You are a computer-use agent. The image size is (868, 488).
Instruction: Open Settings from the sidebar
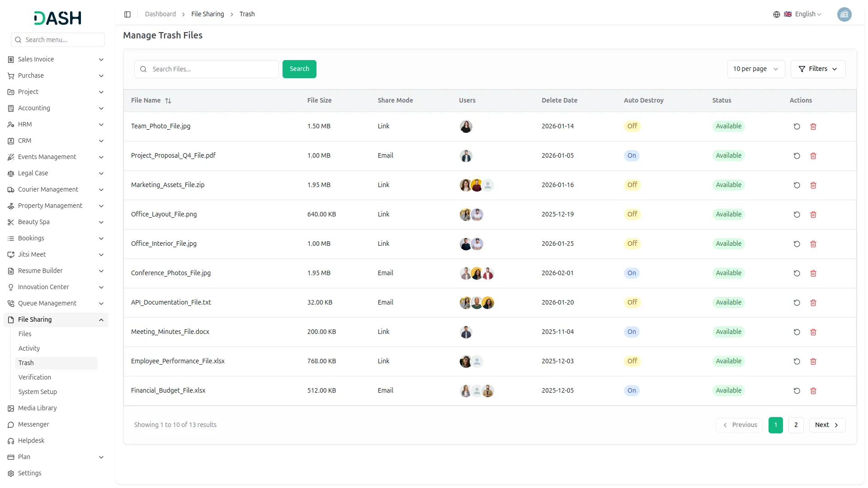[x=28, y=473]
